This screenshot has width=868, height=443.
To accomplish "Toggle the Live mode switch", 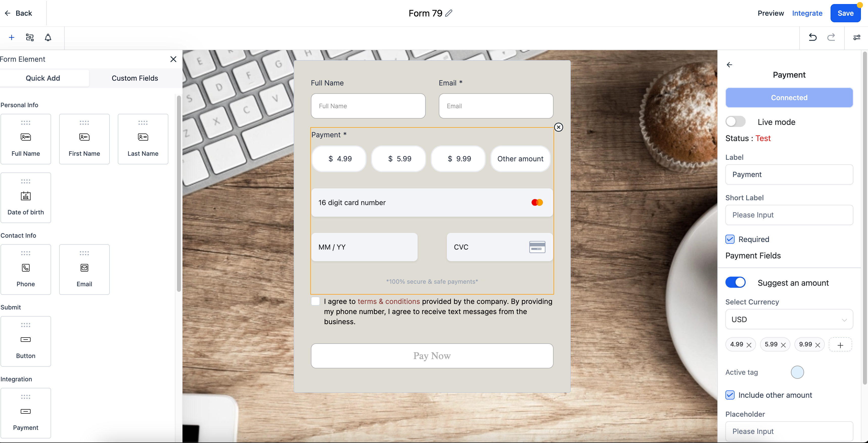I will point(736,121).
